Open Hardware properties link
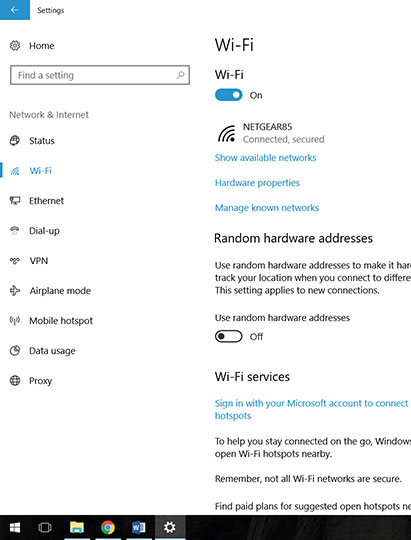Screen dimensions: 411x540 257,183
